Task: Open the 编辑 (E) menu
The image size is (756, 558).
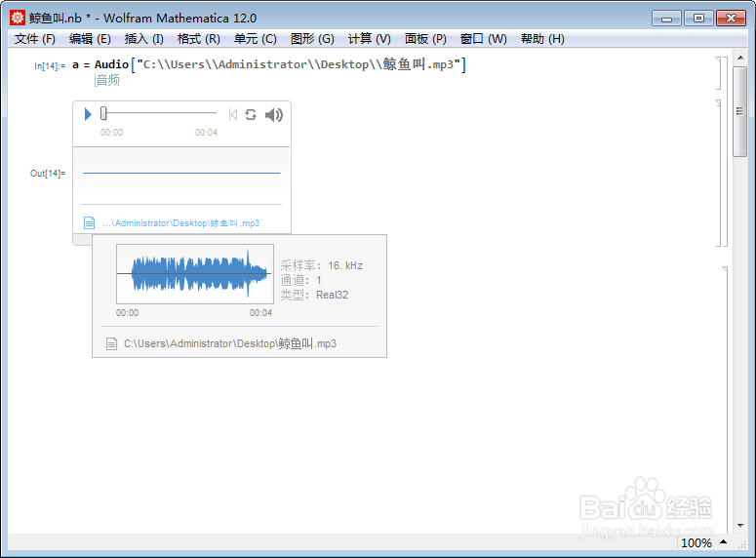Action: tap(90, 39)
